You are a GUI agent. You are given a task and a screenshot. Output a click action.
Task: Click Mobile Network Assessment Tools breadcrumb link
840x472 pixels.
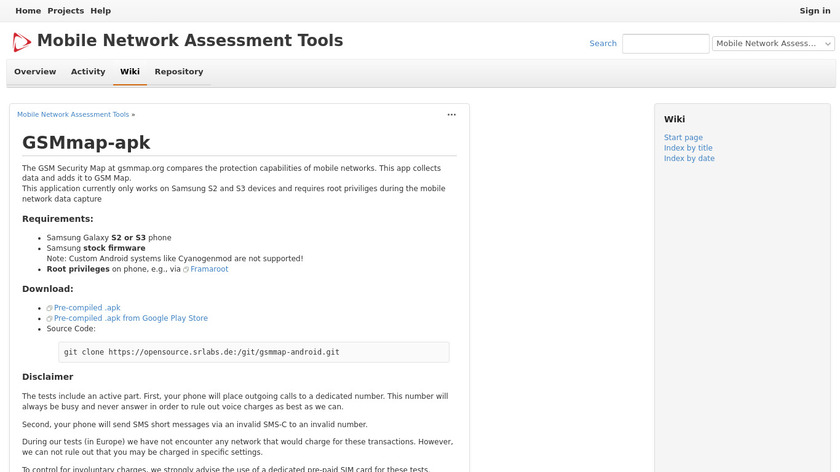coord(73,115)
